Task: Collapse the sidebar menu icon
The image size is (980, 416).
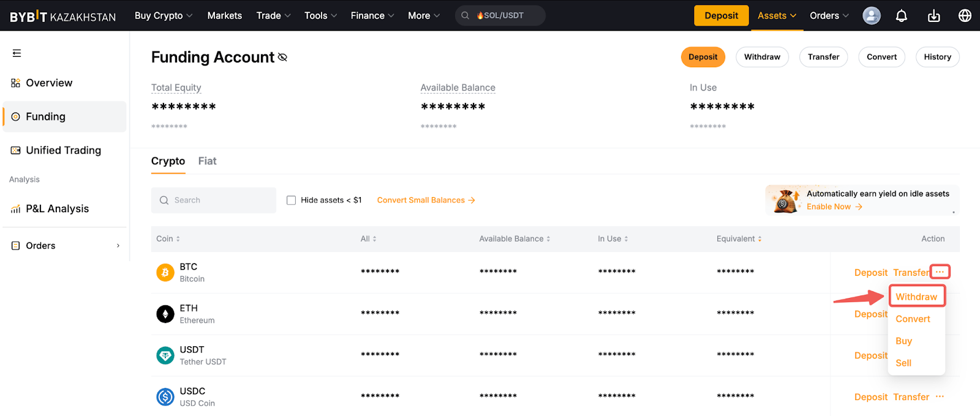Action: click(x=17, y=53)
